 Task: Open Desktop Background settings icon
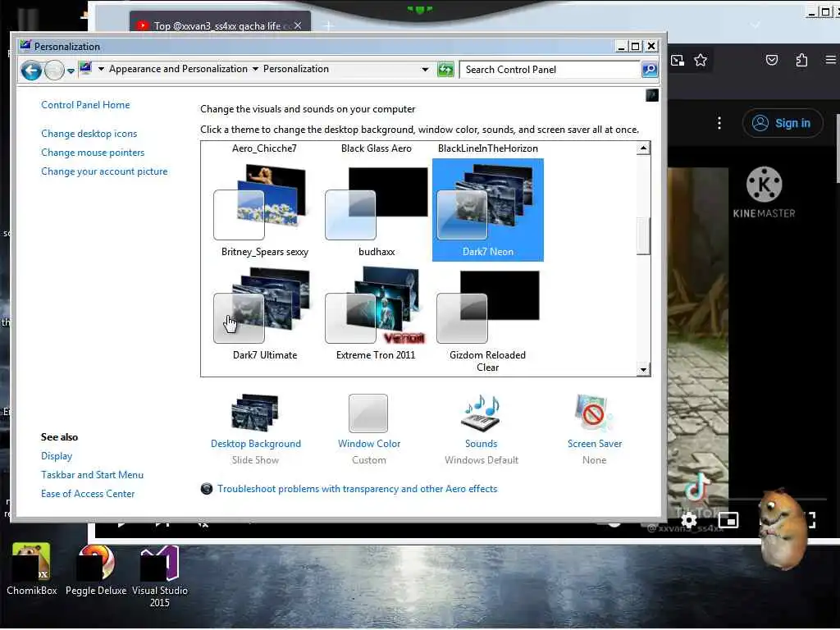[255, 413]
